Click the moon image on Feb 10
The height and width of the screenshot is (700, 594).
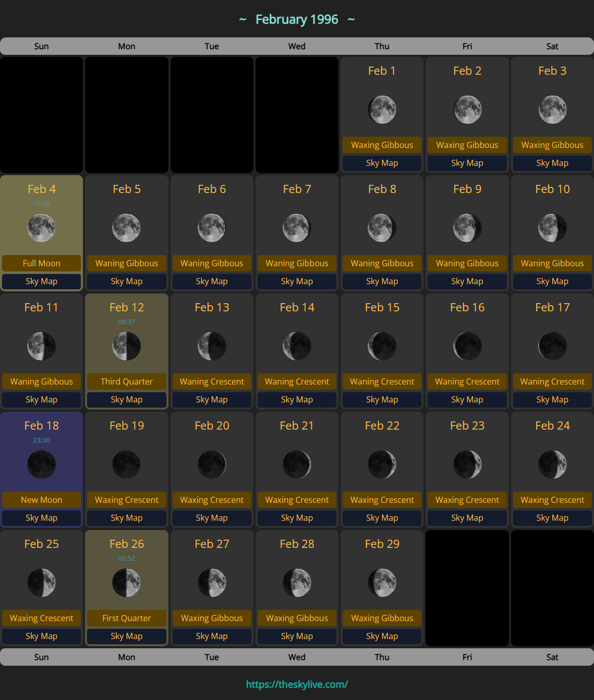coord(553,228)
